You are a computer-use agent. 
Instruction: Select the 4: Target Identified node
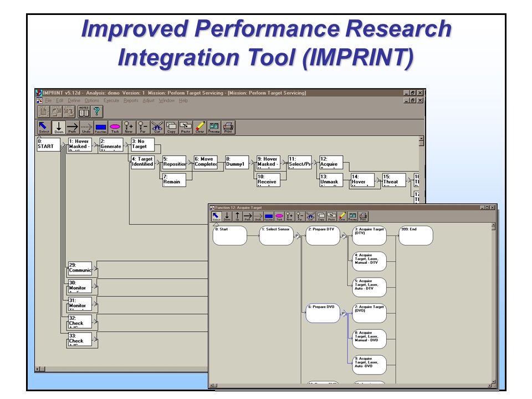click(x=142, y=162)
